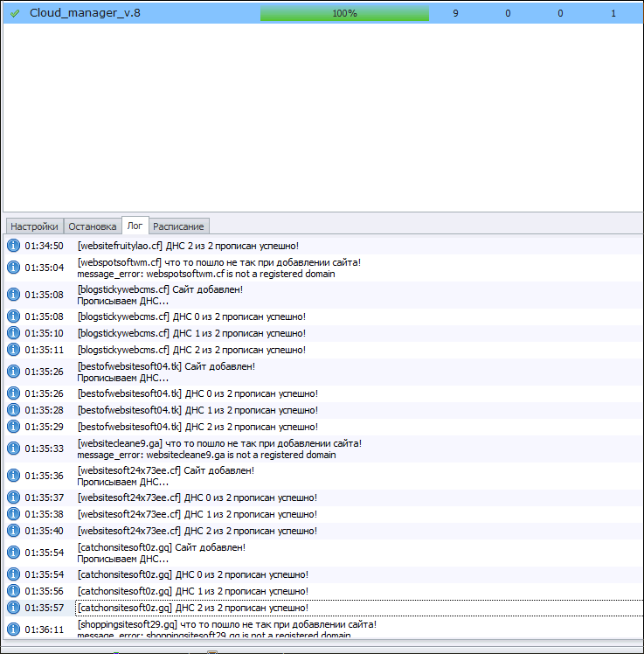The height and width of the screenshot is (654, 644).
Task: Click info icon of blogstickywebcms.cf Сайт добавлен entry
Action: (13, 295)
